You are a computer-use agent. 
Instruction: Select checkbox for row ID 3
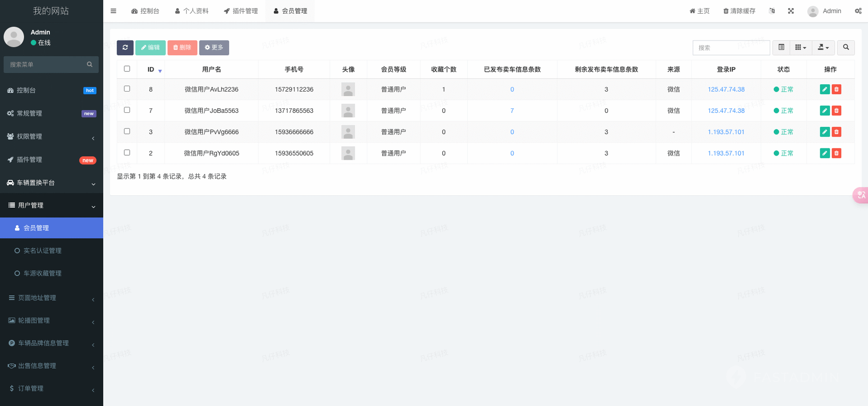pyautogui.click(x=127, y=131)
